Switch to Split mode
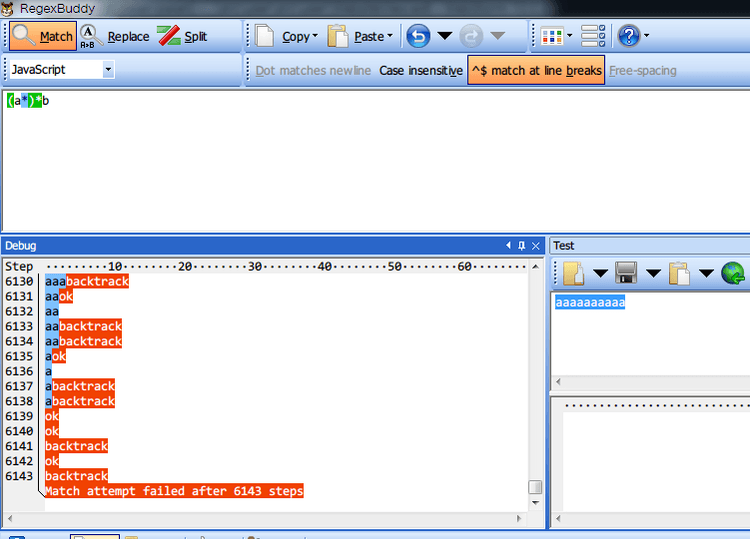This screenshot has width=750, height=539. [x=183, y=37]
